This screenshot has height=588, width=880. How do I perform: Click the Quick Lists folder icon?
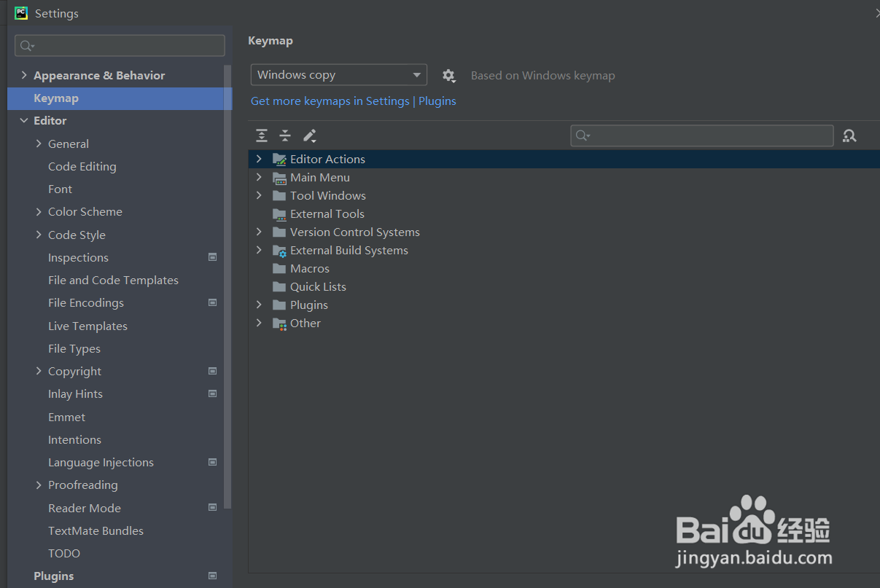279,287
